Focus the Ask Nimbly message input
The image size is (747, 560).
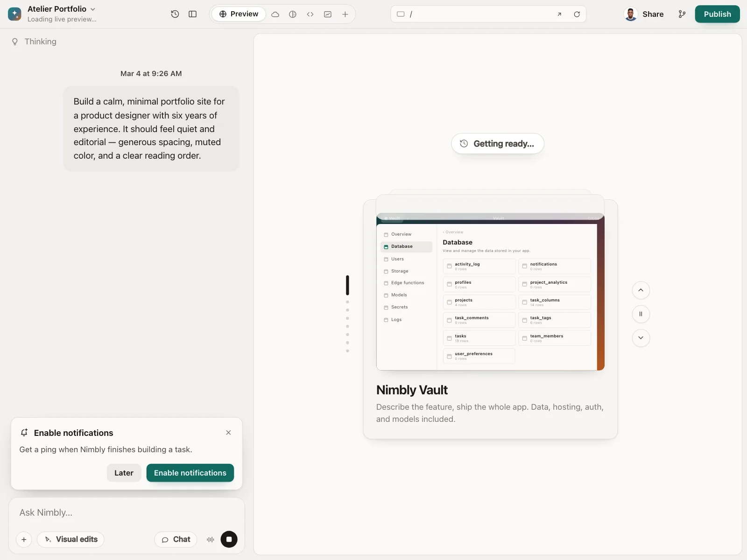tap(127, 512)
